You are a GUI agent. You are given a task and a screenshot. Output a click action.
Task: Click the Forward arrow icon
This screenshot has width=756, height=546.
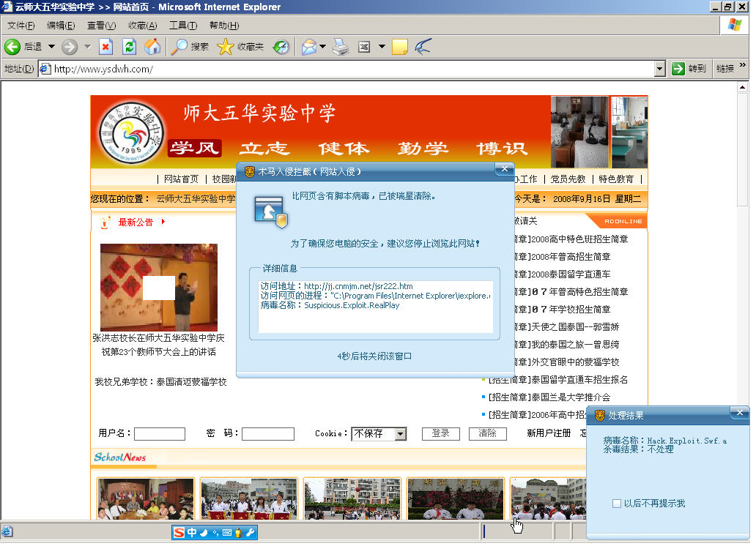point(70,47)
